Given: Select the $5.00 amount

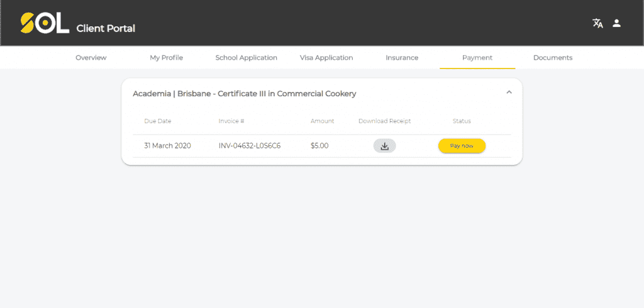Looking at the screenshot, I should point(319,146).
